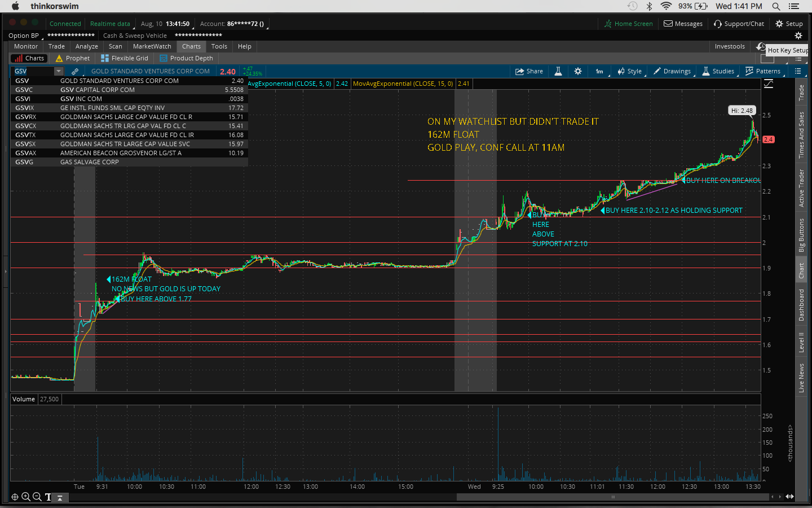The image size is (812, 508).
Task: Click the macOS Spotlight search icon
Action: 776,6
